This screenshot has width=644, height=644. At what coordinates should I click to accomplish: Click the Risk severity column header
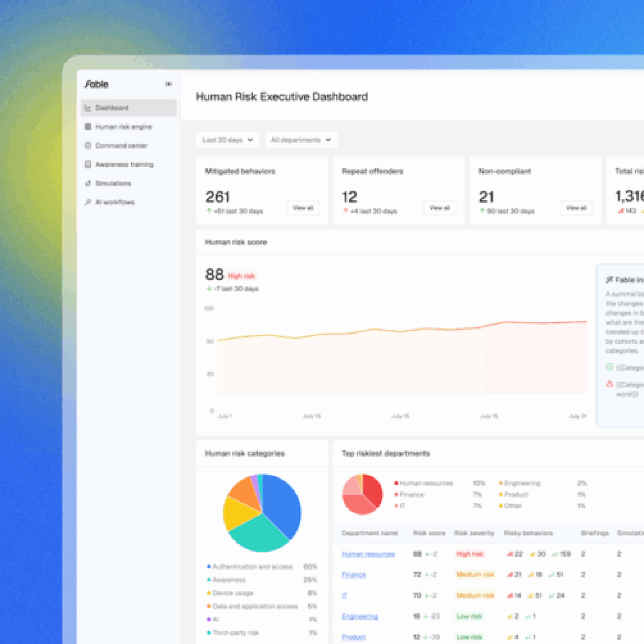click(474, 533)
